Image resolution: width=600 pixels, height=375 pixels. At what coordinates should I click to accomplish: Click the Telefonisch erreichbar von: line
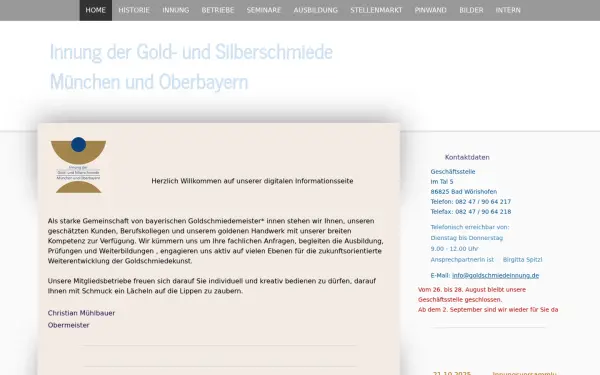(x=470, y=227)
